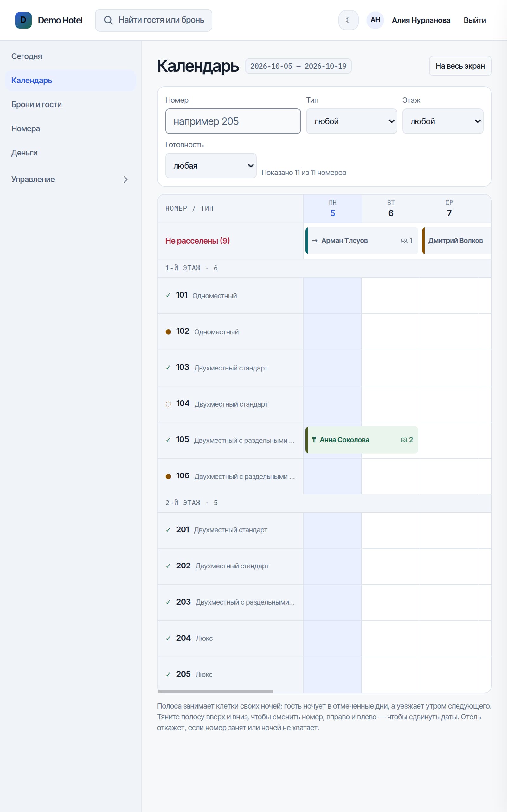Click the dotted circle status of room 104

pyautogui.click(x=168, y=404)
